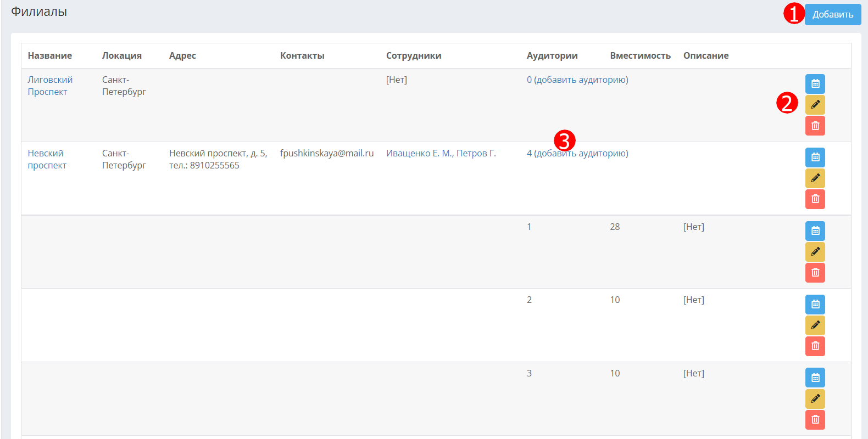Select auditorium number 3 cell
This screenshot has height=439, width=868.
pyautogui.click(x=529, y=373)
